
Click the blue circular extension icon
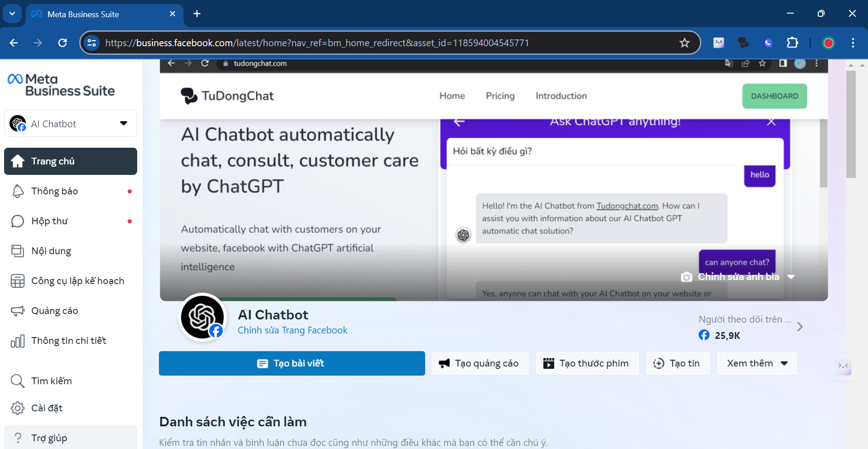tap(768, 43)
